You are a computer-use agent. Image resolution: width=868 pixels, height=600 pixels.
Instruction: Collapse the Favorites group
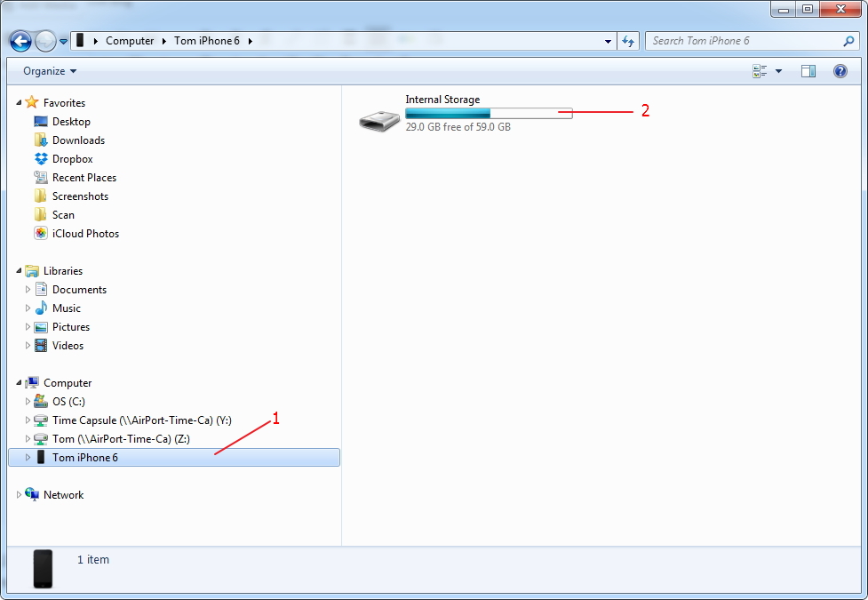click(19, 102)
